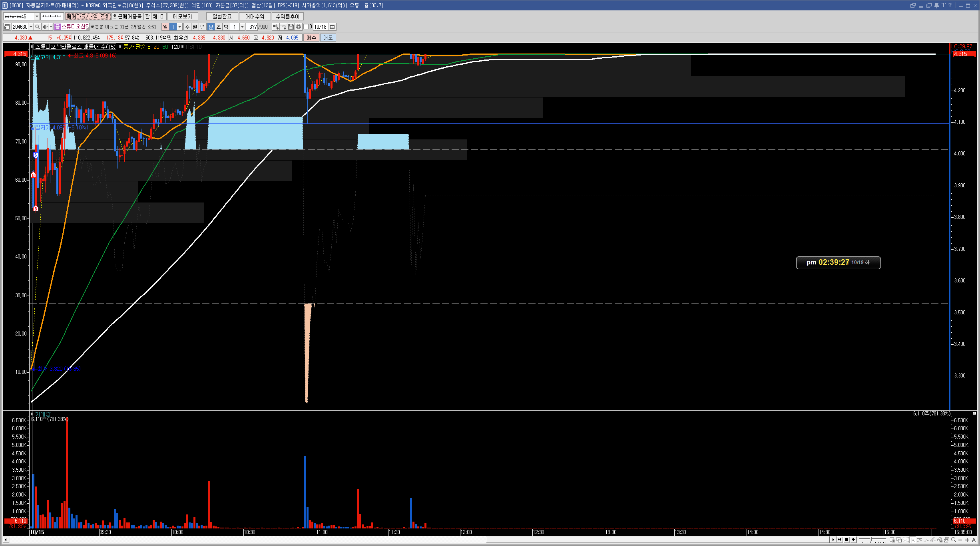Open the 일별잔고 tab
The image size is (980, 546).
pyautogui.click(x=222, y=16)
